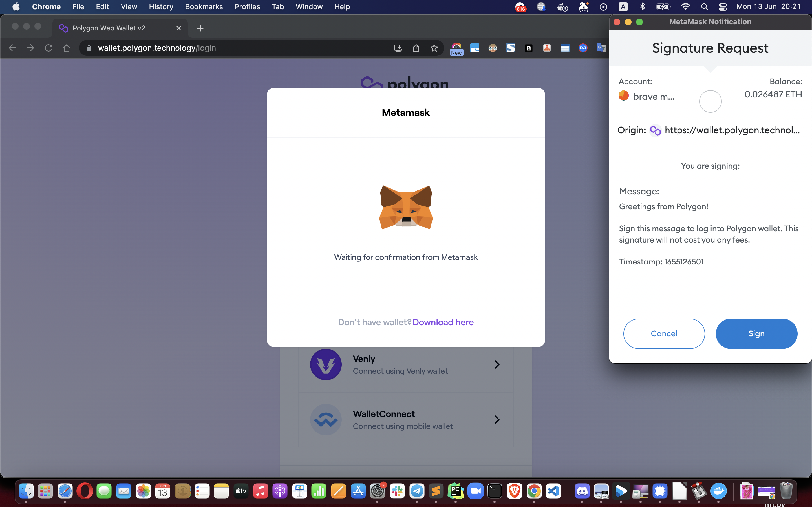
Task: Expand the WalletConnect option chevron
Action: pyautogui.click(x=497, y=419)
